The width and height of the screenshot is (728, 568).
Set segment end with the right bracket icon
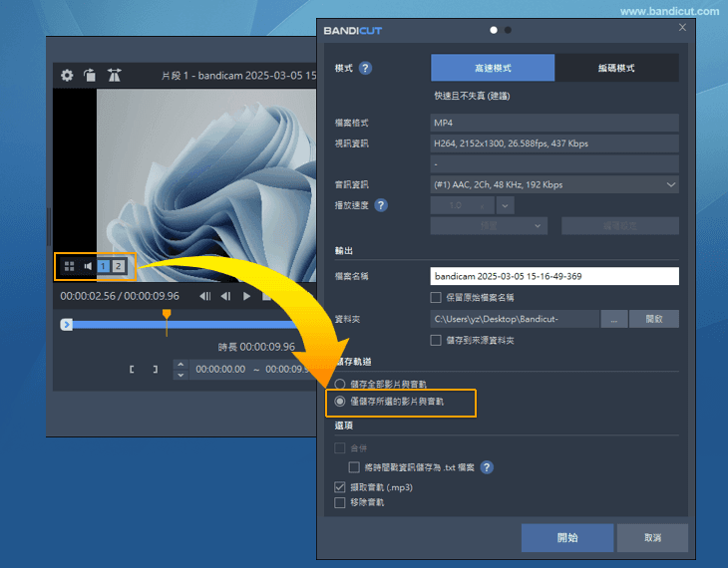tap(155, 370)
